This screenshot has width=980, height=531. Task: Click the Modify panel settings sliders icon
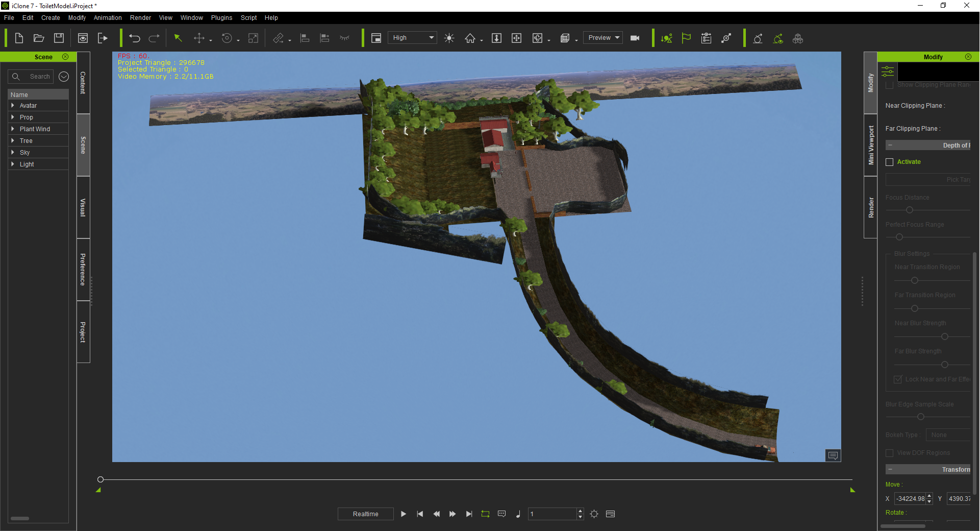coord(888,71)
